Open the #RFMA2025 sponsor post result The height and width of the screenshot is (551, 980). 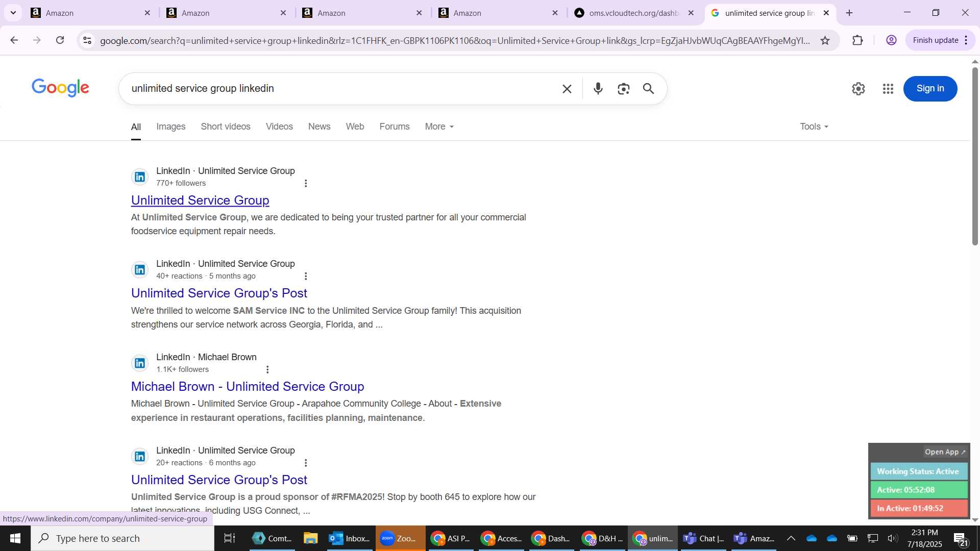tap(219, 480)
